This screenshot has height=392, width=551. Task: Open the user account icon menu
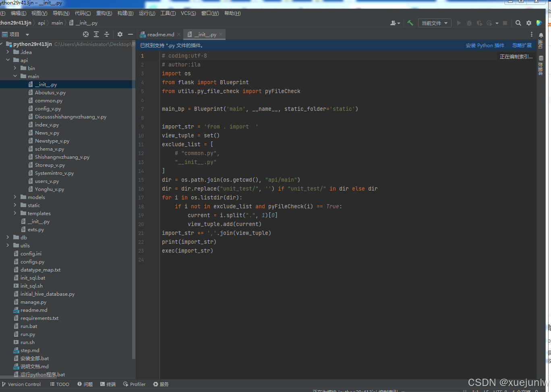pos(395,23)
